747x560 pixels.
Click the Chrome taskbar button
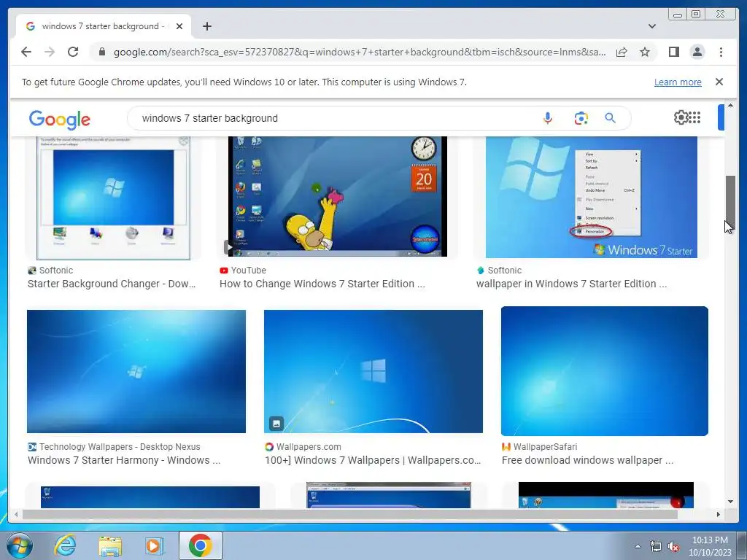[201, 545]
